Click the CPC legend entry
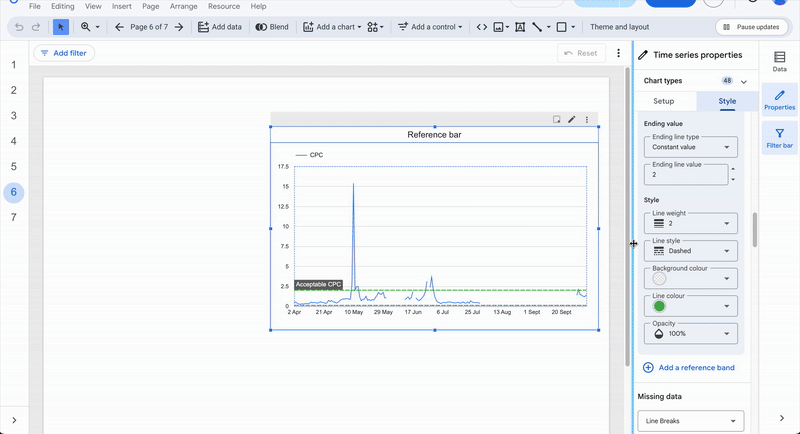 [x=310, y=155]
